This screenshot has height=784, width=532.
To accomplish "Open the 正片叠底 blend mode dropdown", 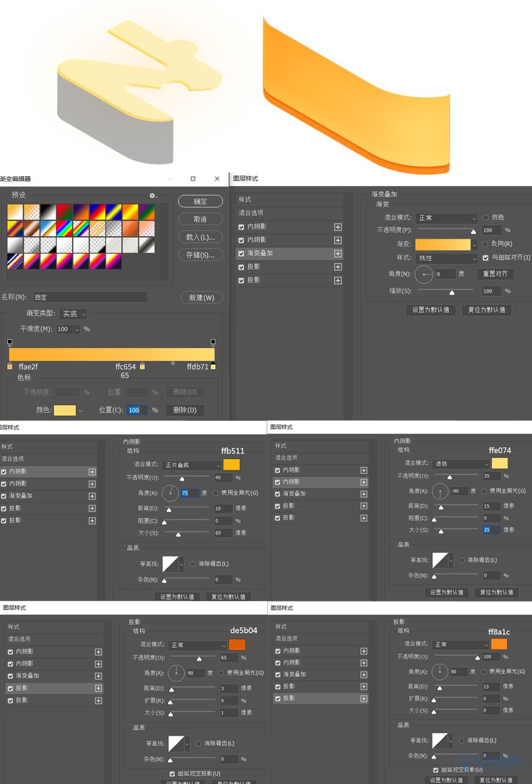I will [x=192, y=465].
